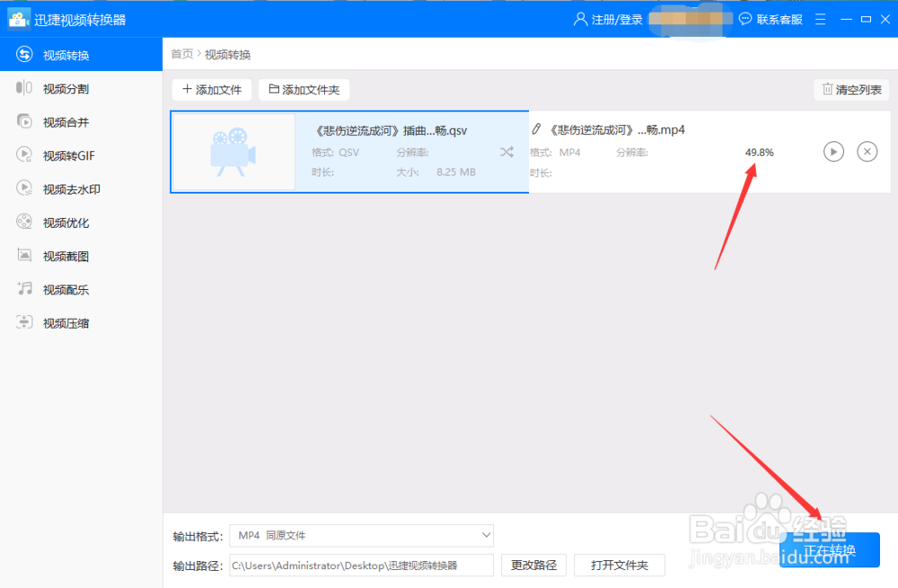Click the 视频合并 merge icon
The image size is (898, 588).
(24, 121)
